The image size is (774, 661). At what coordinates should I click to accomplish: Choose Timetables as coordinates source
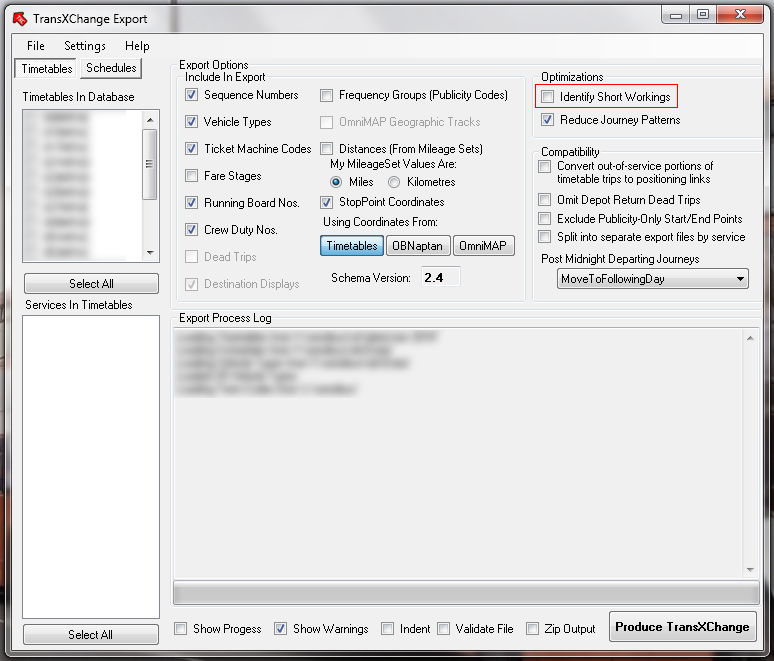coord(352,245)
